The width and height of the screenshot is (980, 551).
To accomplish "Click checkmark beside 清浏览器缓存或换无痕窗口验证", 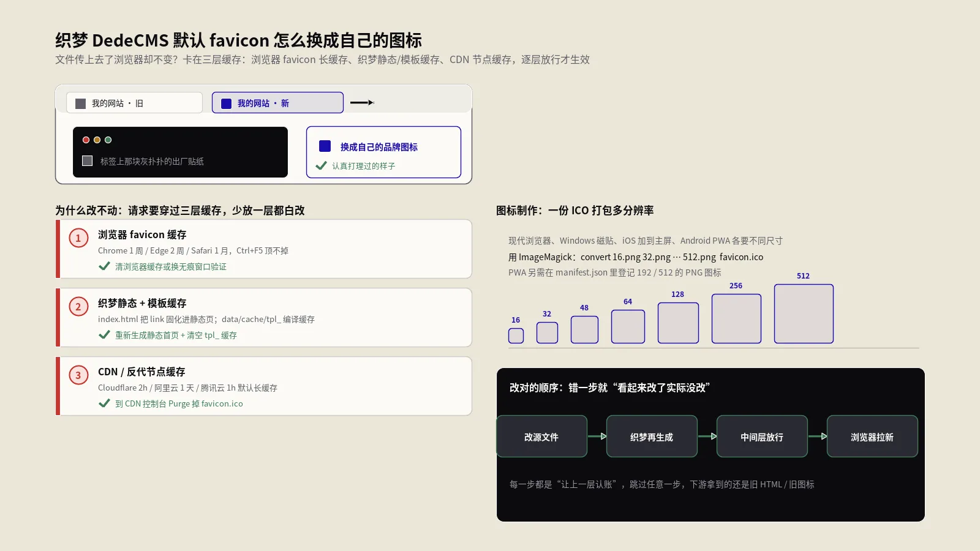I will (104, 266).
